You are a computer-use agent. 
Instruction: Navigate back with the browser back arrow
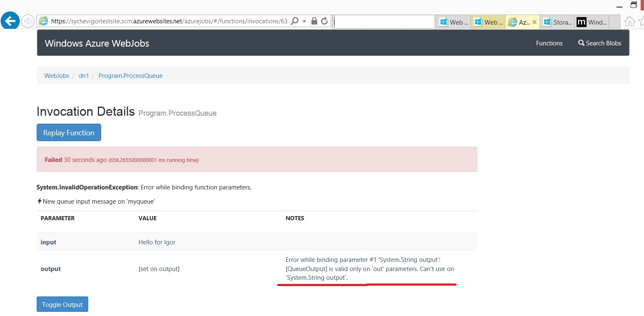click(10, 20)
